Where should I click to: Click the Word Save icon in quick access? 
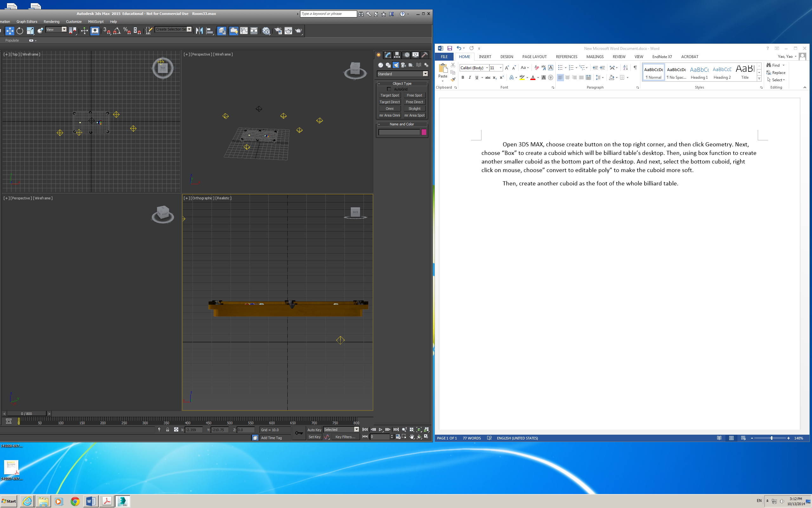click(450, 48)
